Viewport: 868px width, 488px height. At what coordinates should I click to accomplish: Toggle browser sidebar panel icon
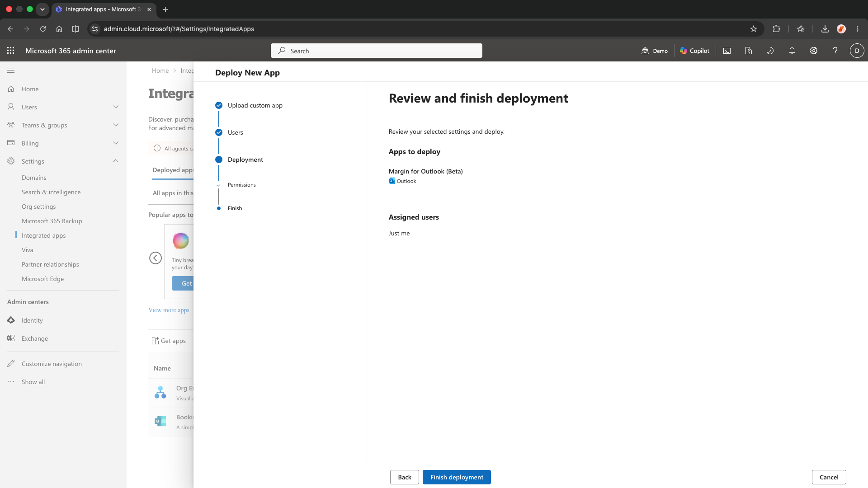click(75, 29)
